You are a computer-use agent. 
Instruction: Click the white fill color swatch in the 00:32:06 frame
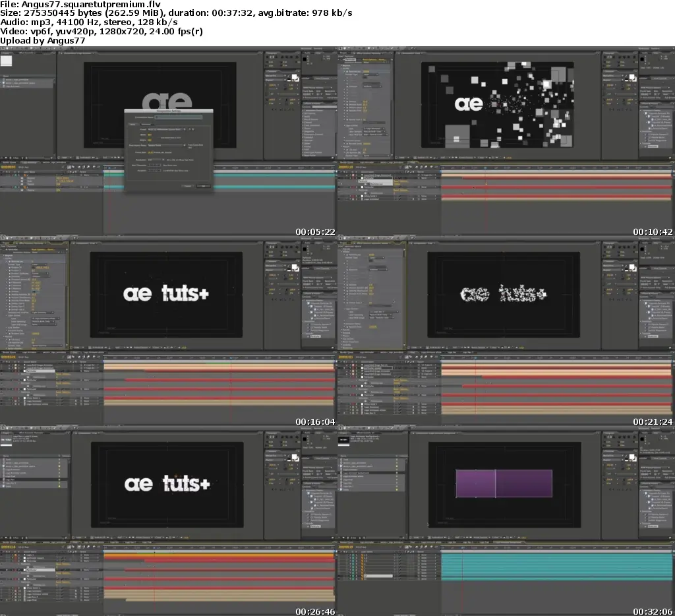click(x=632, y=456)
